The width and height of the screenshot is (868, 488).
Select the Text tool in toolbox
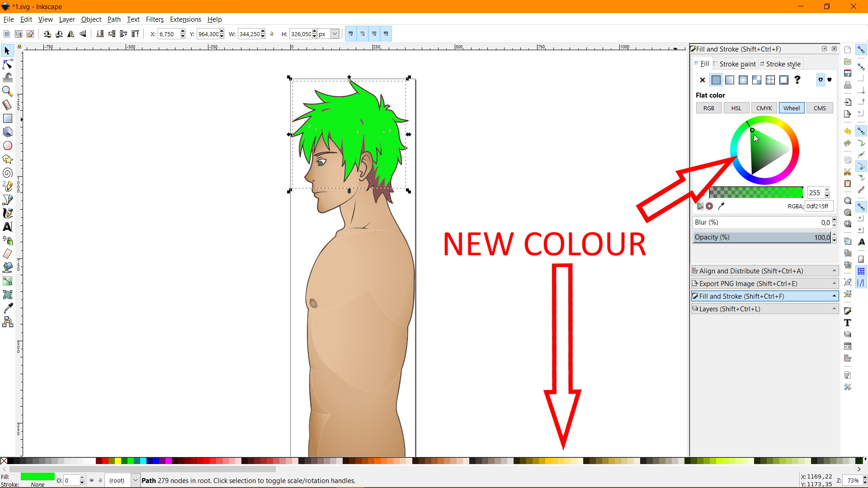pyautogui.click(x=8, y=227)
